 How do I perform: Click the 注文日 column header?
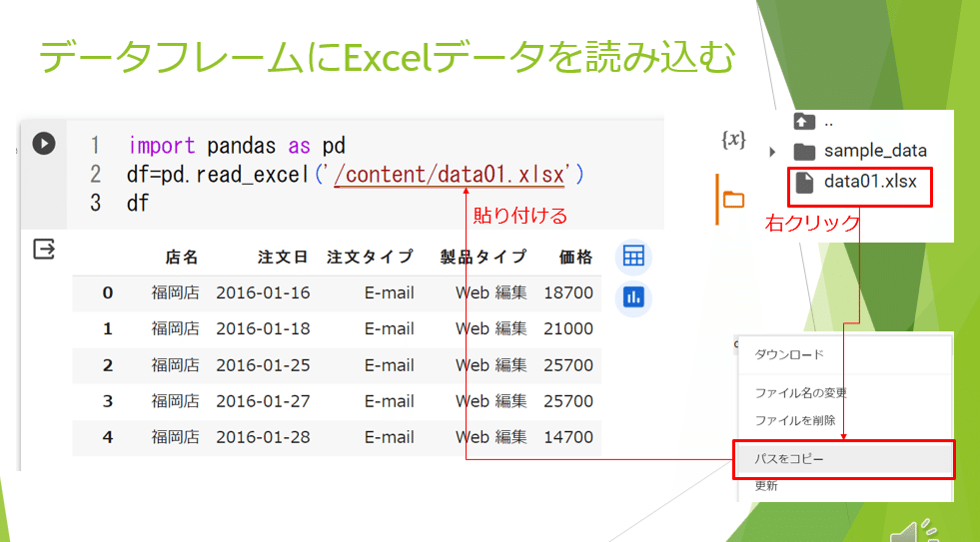point(283,257)
